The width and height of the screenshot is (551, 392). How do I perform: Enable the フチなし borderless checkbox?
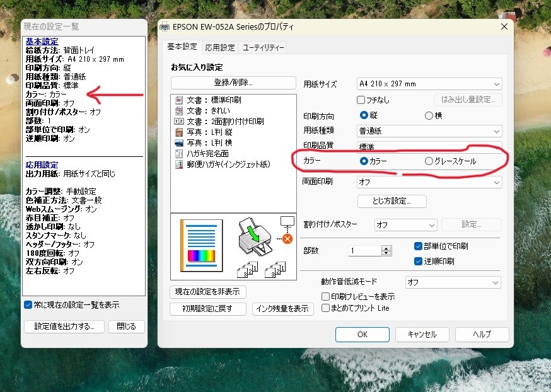click(x=361, y=100)
